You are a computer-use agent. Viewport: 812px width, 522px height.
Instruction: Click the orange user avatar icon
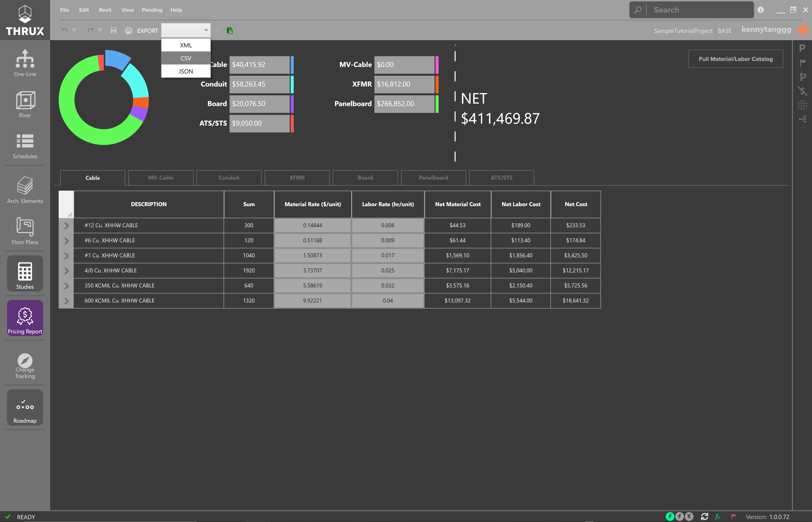point(803,30)
